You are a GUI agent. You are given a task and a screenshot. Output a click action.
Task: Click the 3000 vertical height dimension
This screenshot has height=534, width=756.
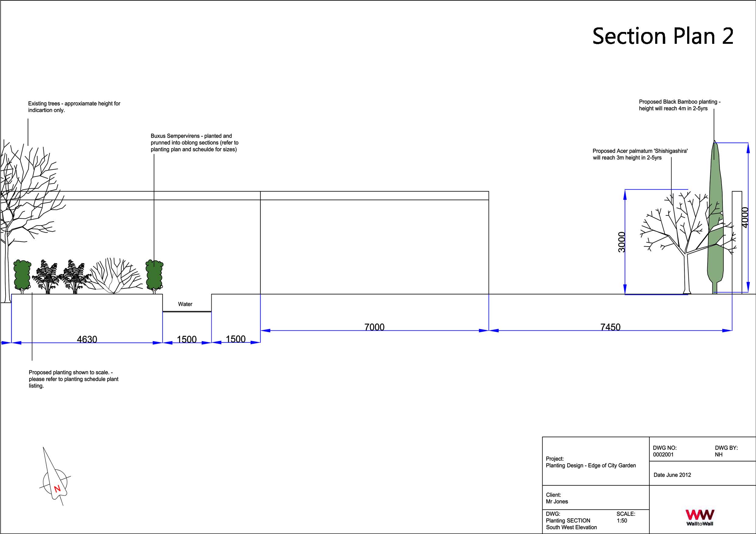pyautogui.click(x=621, y=242)
